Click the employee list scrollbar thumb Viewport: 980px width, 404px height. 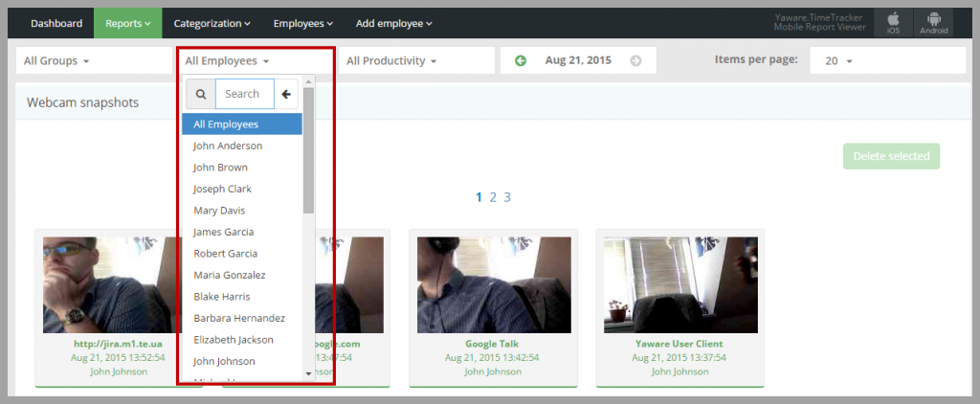[308, 150]
